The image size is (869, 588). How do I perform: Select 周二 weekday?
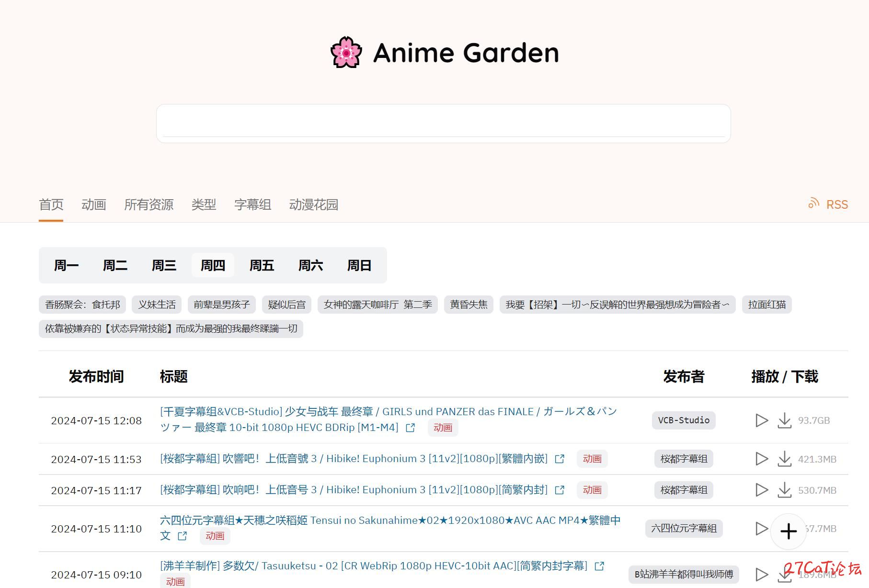point(115,265)
